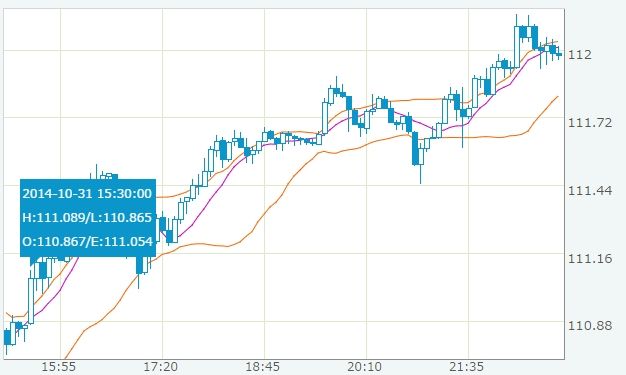The width and height of the screenshot is (626, 375).
Task: Click the 17:20 time axis label
Action: tap(160, 366)
